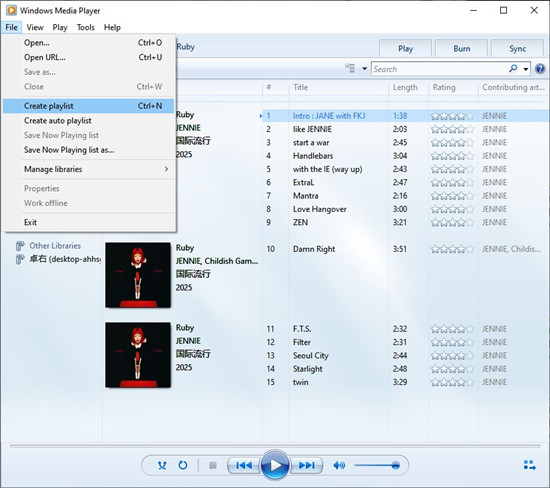Open the Other Libraries node icon

tap(20, 246)
